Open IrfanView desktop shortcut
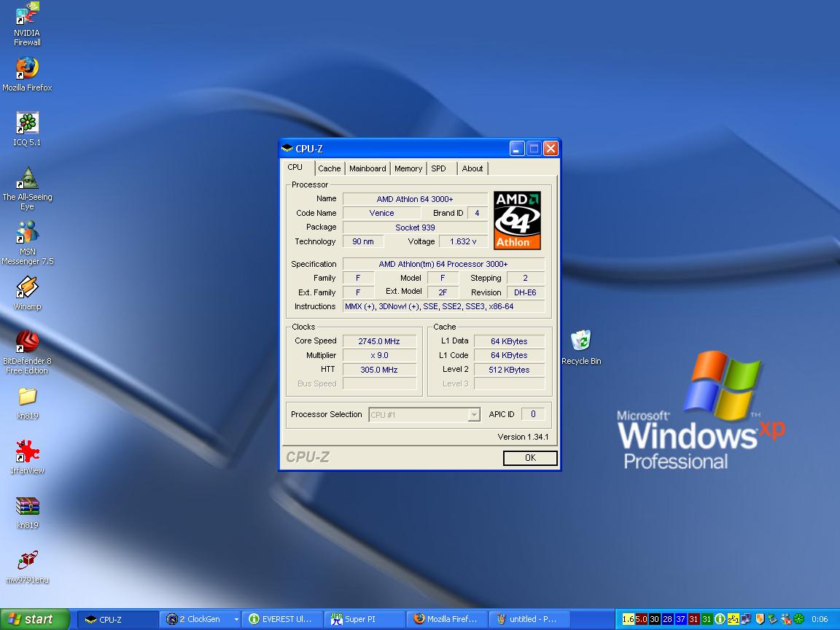The image size is (840, 630). coord(27,457)
